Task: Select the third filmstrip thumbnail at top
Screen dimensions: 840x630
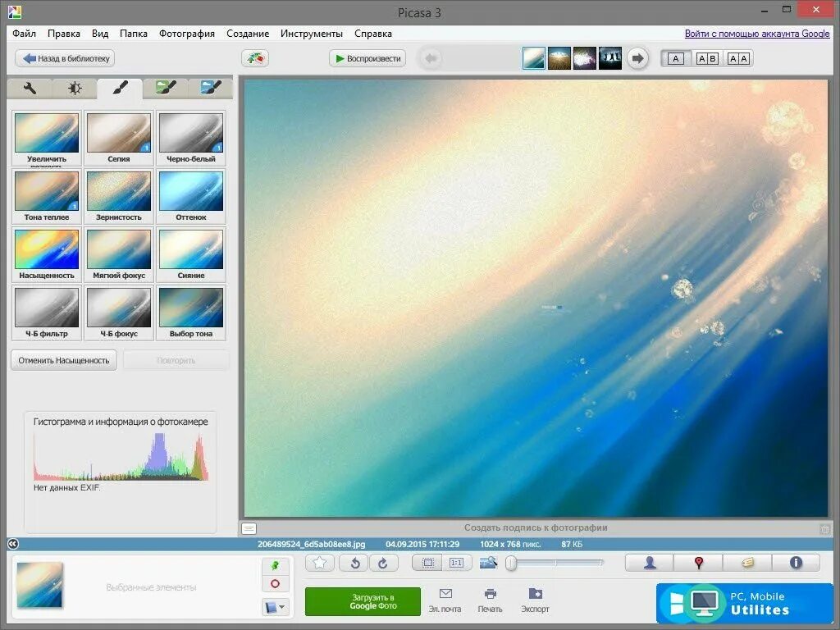Action: coord(584,58)
